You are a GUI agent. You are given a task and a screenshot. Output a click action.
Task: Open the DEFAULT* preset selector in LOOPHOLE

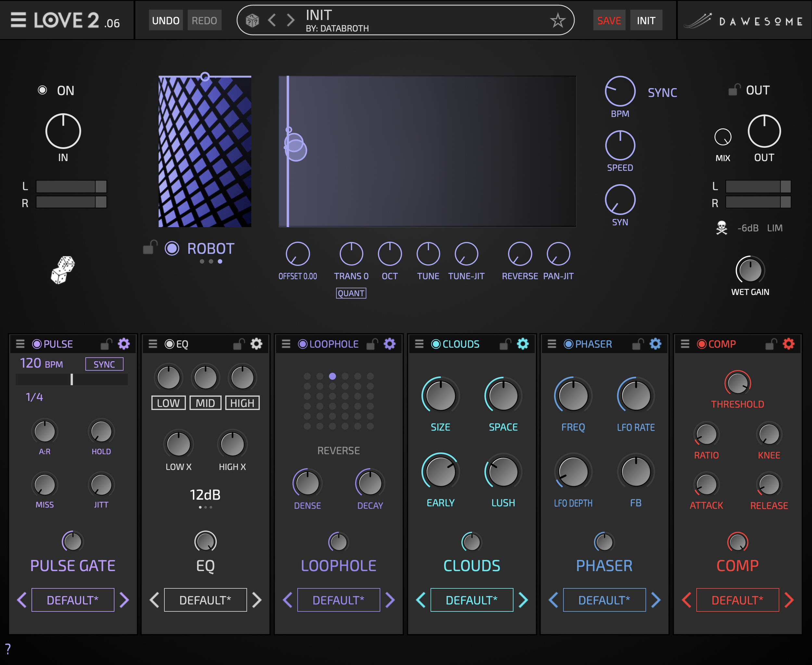click(x=338, y=599)
